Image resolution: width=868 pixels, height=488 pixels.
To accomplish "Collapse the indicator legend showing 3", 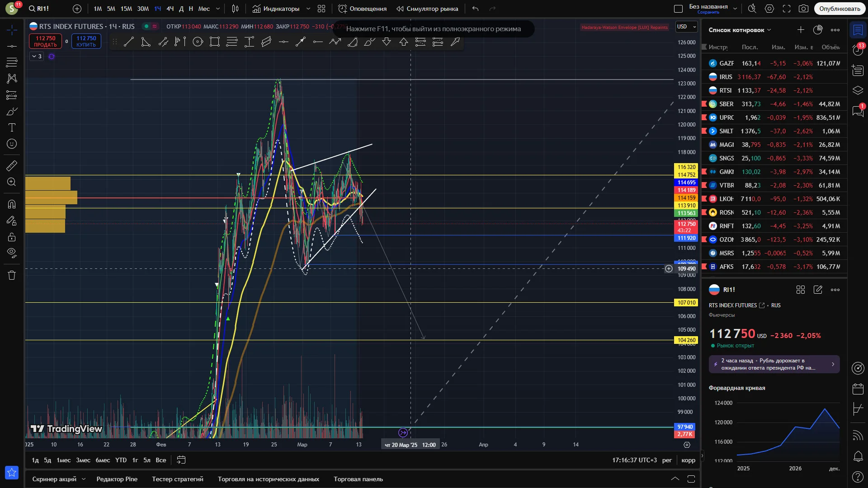I will pyautogui.click(x=37, y=56).
